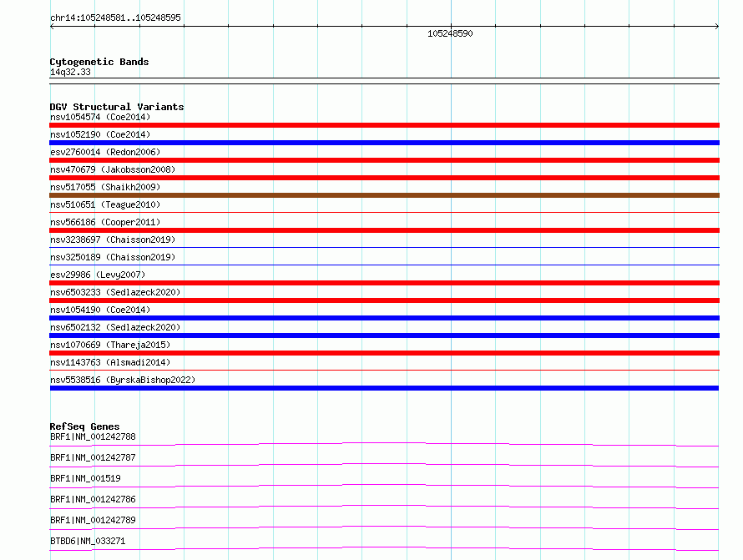Click the esv29986 (Levy2007) label
Image resolution: width=743 pixels, height=560 pixels.
click(98, 275)
